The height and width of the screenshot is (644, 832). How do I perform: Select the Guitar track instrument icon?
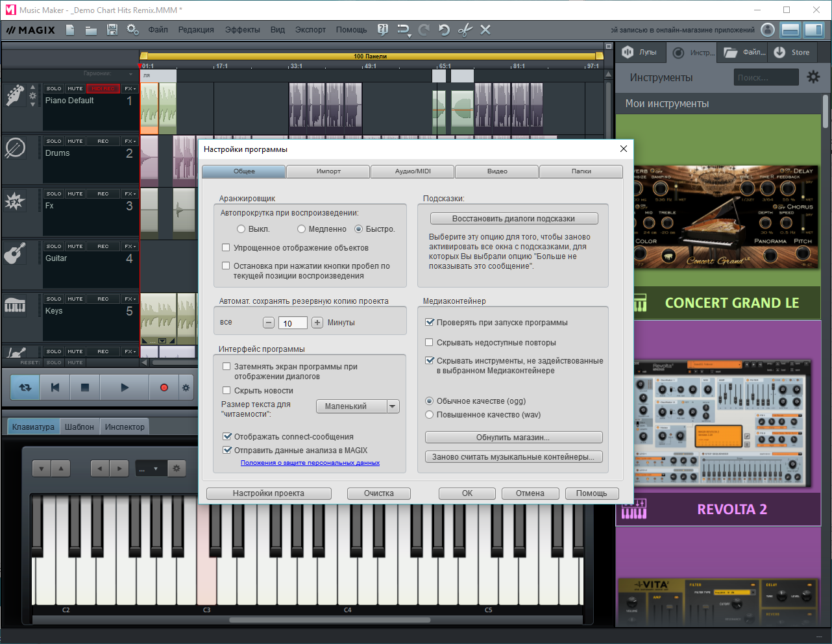coord(15,253)
